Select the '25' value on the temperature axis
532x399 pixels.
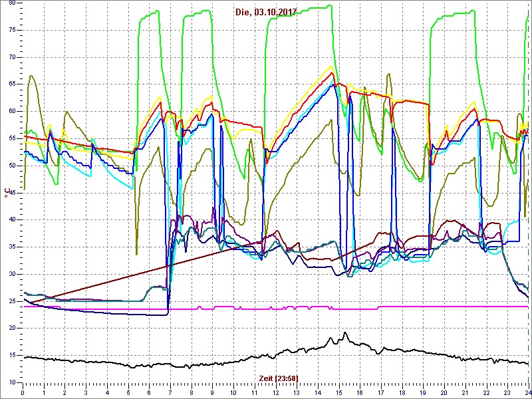point(12,301)
